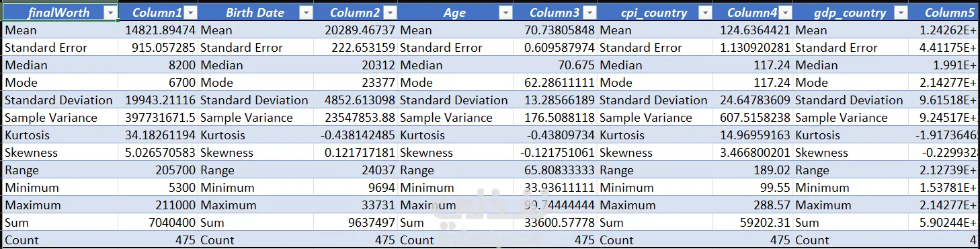Select the median cell showing 8200
Screen dimensions: 980x249
159,65
